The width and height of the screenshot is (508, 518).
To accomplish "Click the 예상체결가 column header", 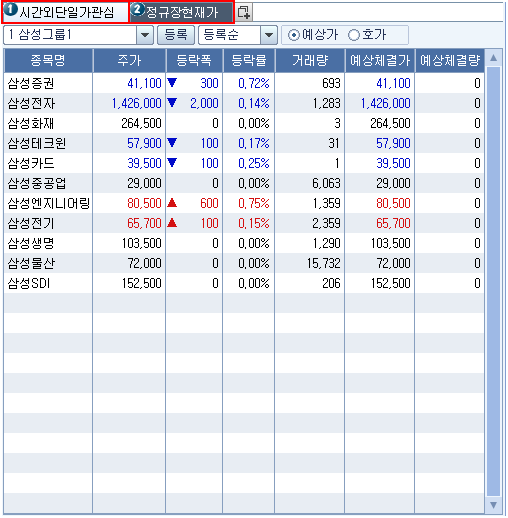I will point(380,60).
